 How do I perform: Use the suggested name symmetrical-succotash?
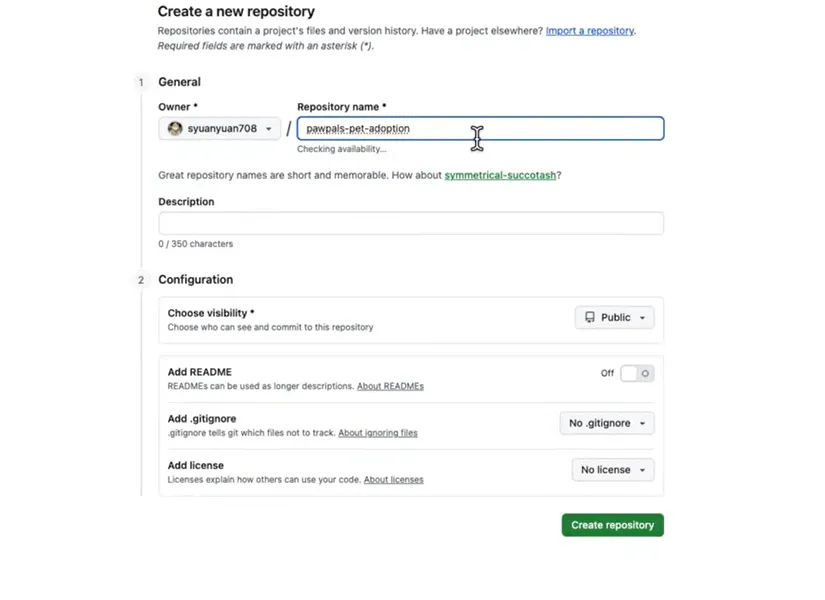(500, 175)
